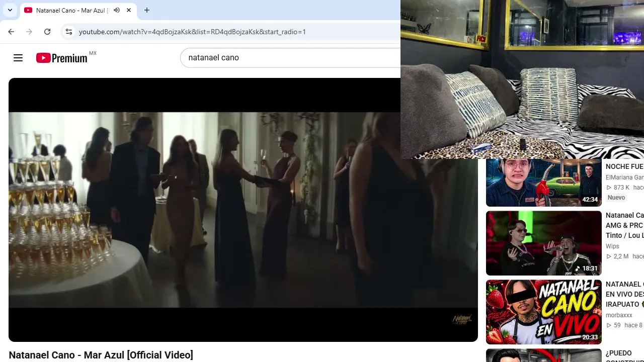Visit the ElMariana channel name link
Screen dimensions: 644x362
tap(624, 177)
